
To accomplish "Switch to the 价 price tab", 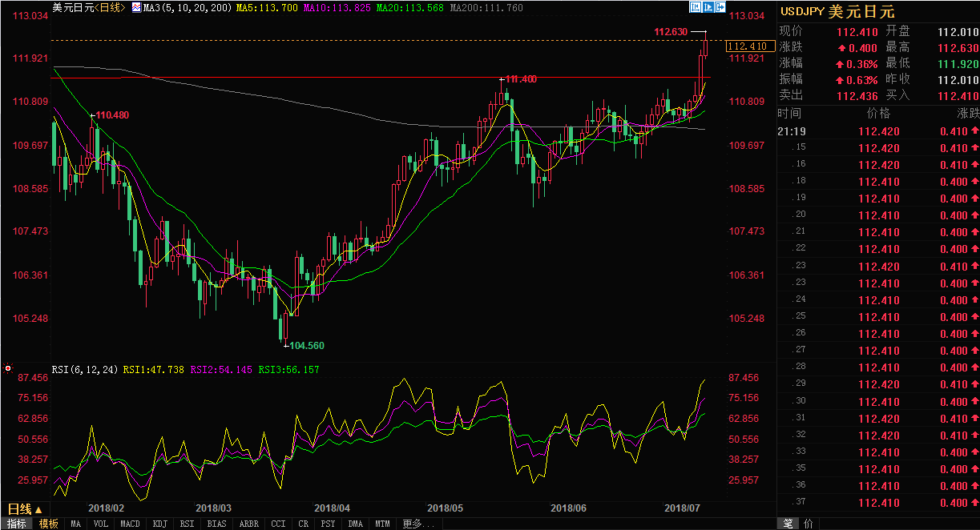I will 808,524.
